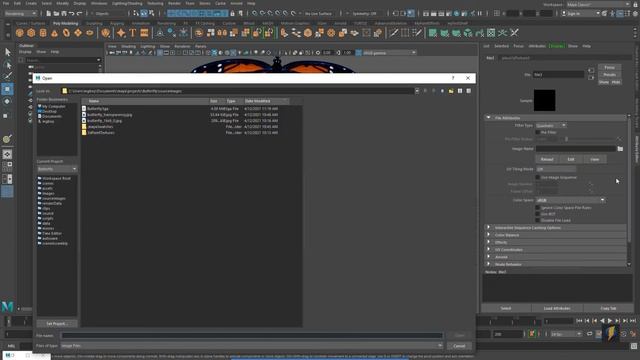Click the Presets button in Attribute Editor
Image resolution: width=640 pixels, height=360 pixels.
pos(609,75)
